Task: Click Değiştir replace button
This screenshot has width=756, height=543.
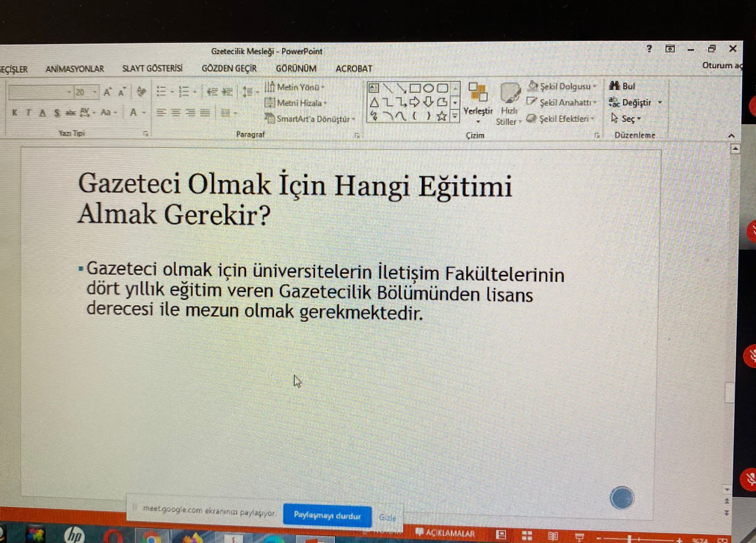Action: (631, 102)
